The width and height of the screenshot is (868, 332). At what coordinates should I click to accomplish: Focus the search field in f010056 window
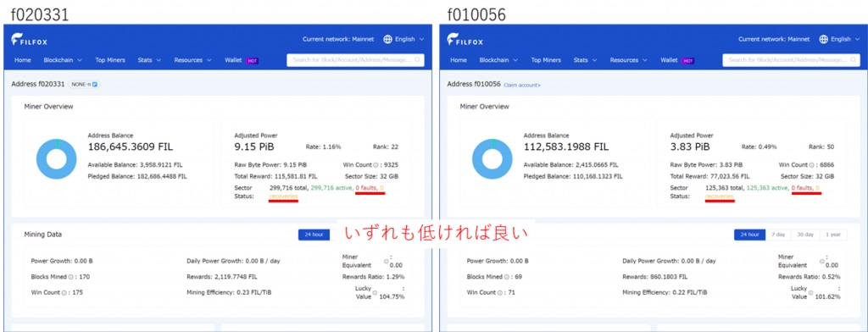[x=791, y=60]
